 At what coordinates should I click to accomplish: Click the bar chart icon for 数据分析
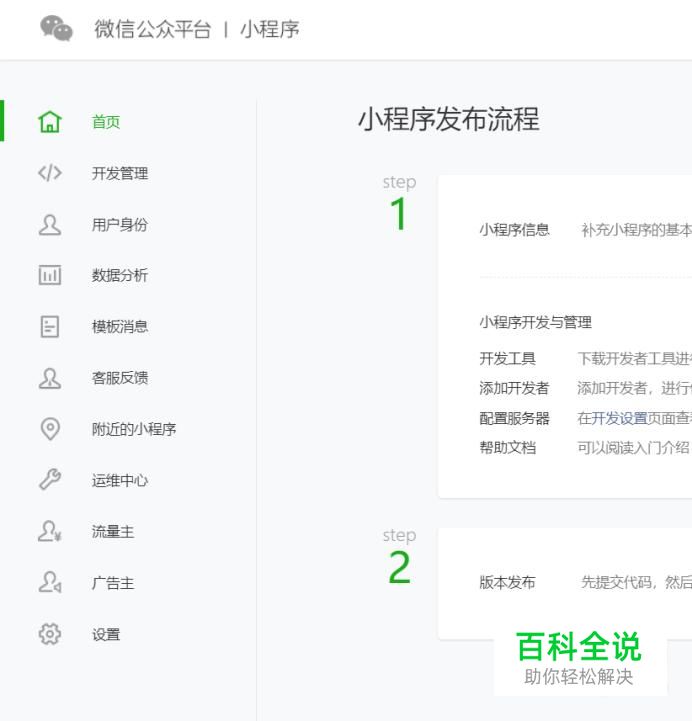[x=50, y=275]
